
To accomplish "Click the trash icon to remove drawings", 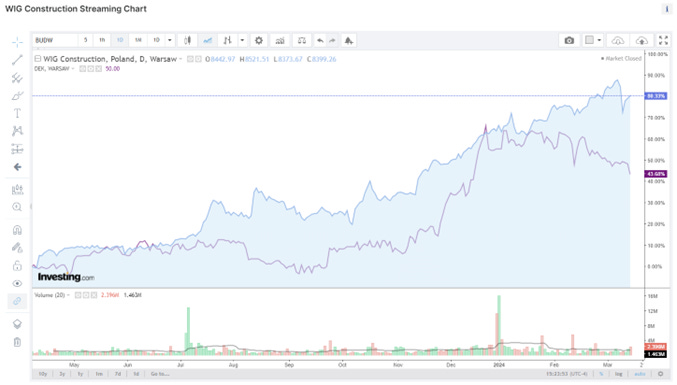I will (17, 342).
